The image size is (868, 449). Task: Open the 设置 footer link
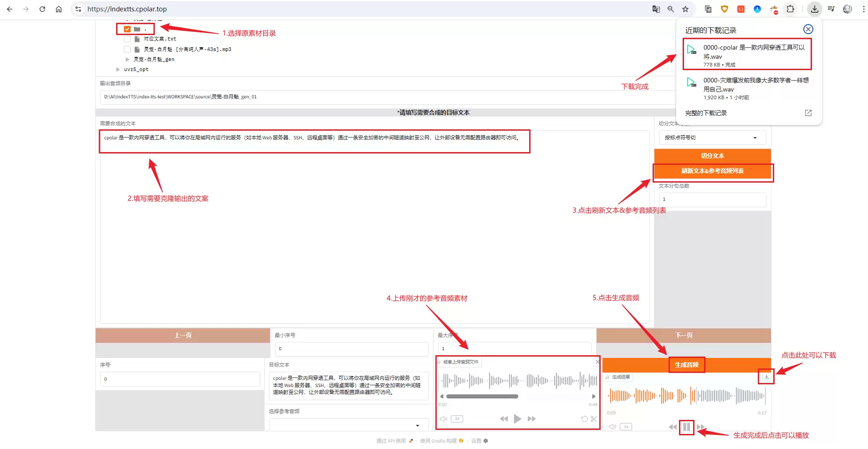coord(480,441)
